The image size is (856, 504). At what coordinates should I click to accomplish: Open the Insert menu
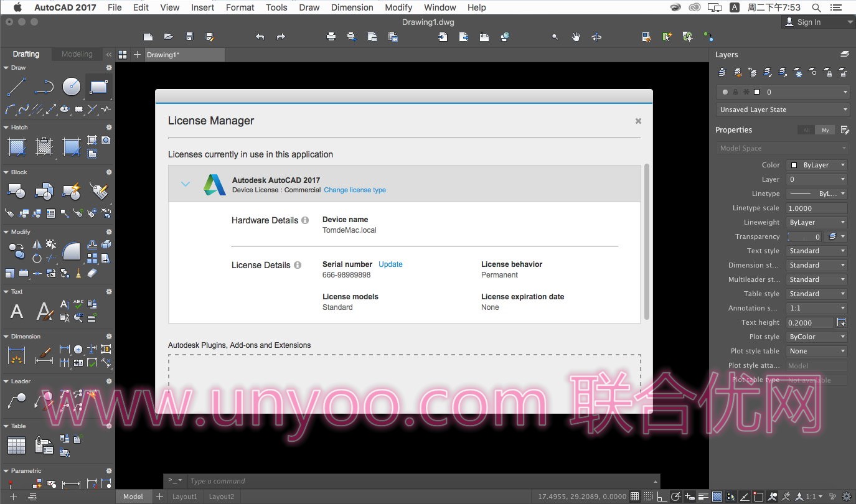click(x=203, y=7)
